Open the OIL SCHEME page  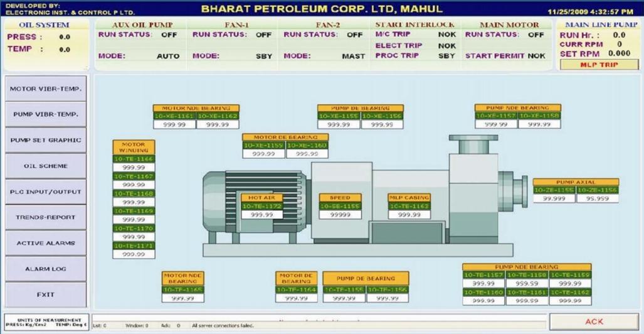point(45,166)
